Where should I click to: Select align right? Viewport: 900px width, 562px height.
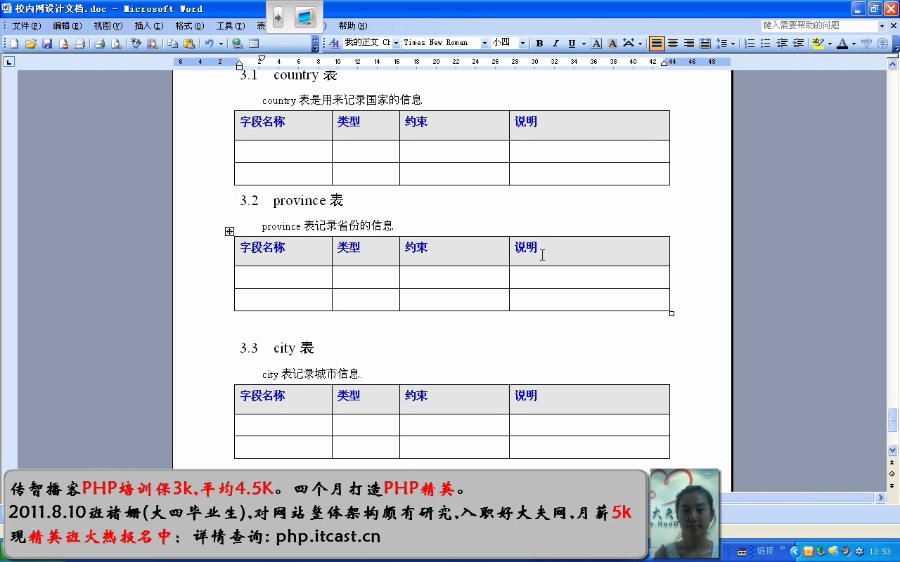coord(689,43)
